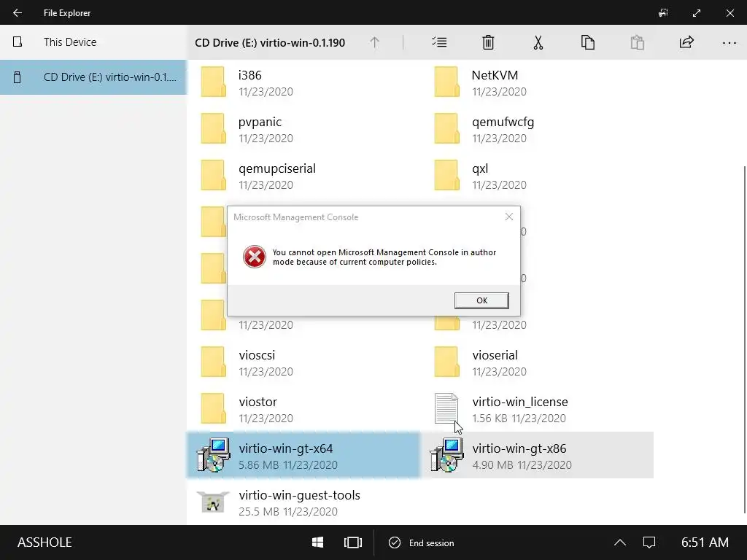Image resolution: width=747 pixels, height=560 pixels.
Task: Go up one folder level arrow
Action: coord(374,42)
